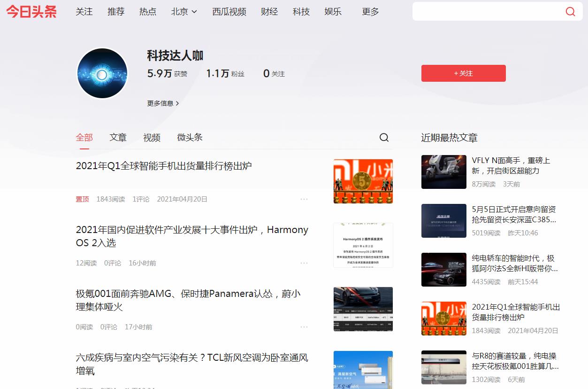Open the Xiaomi thumbnail of the Q1 smartphone feed article
The image size is (588, 389).
tap(363, 181)
